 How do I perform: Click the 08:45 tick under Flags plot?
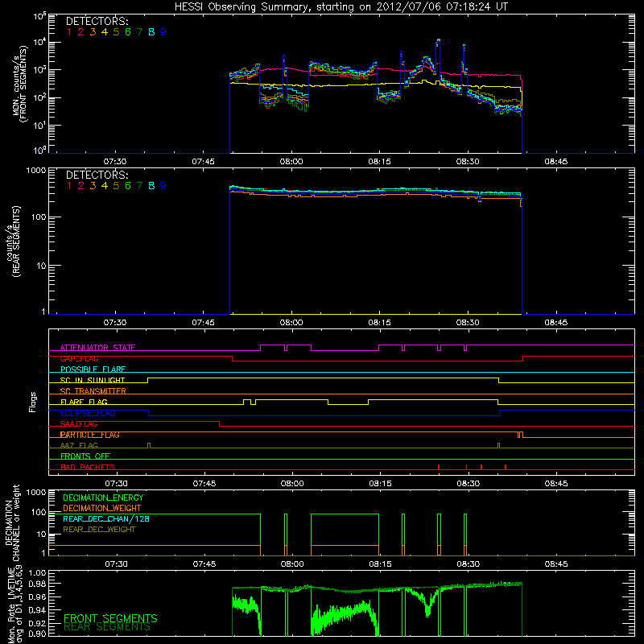(x=556, y=484)
